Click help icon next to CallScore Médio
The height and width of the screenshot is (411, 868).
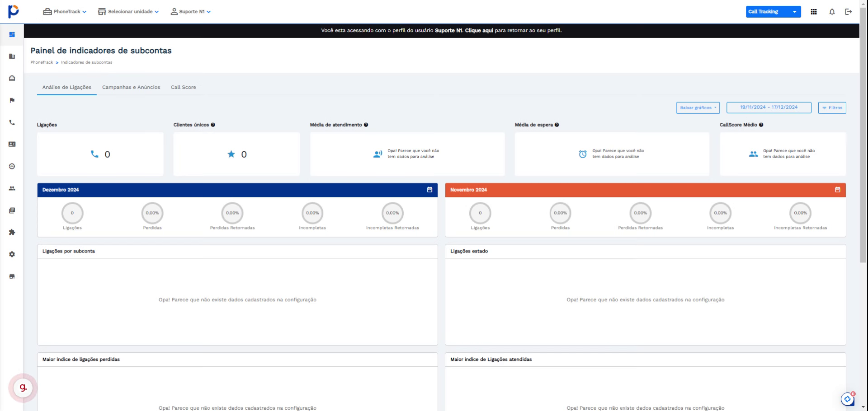(x=761, y=125)
